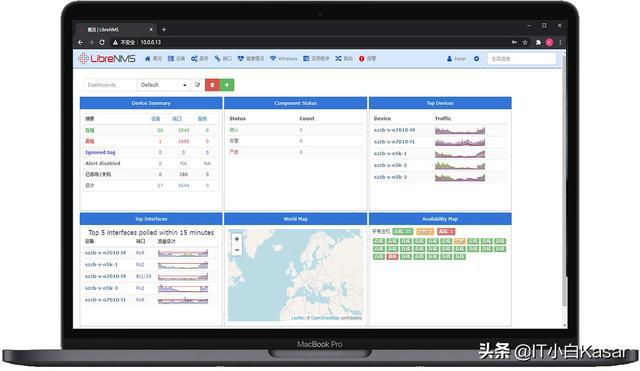Open the Alerts menu with red exclamation icon
Viewport: 640px width, 371px height.
click(x=367, y=59)
